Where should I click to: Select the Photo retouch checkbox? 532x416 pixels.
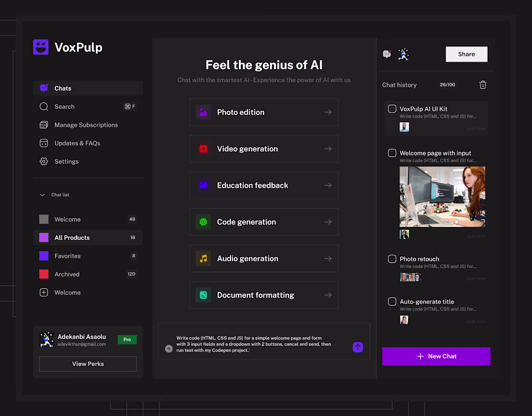[392, 259]
